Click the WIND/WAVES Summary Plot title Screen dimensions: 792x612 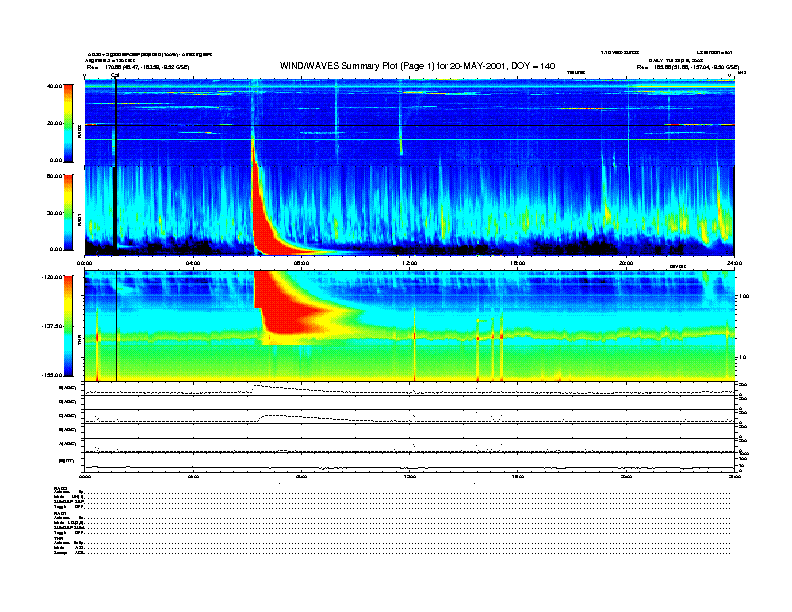(417, 66)
